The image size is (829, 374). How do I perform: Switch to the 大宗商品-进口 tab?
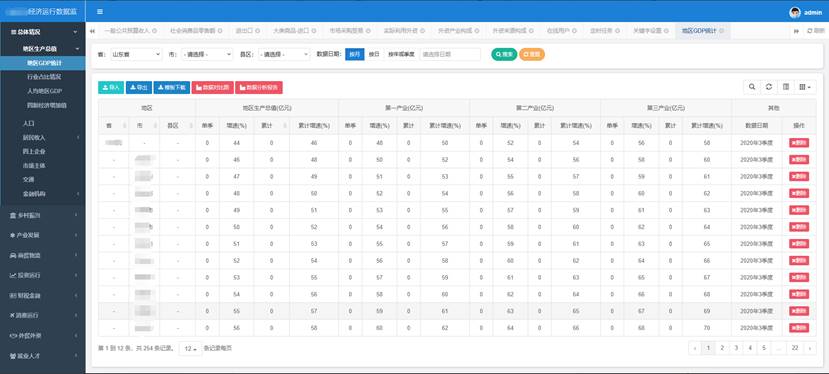tap(294, 31)
